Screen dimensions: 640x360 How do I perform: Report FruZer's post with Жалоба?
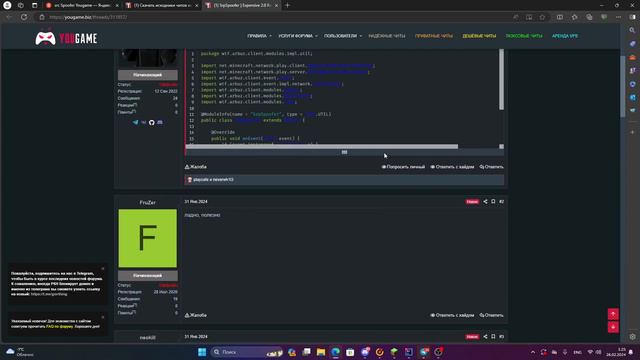point(196,315)
